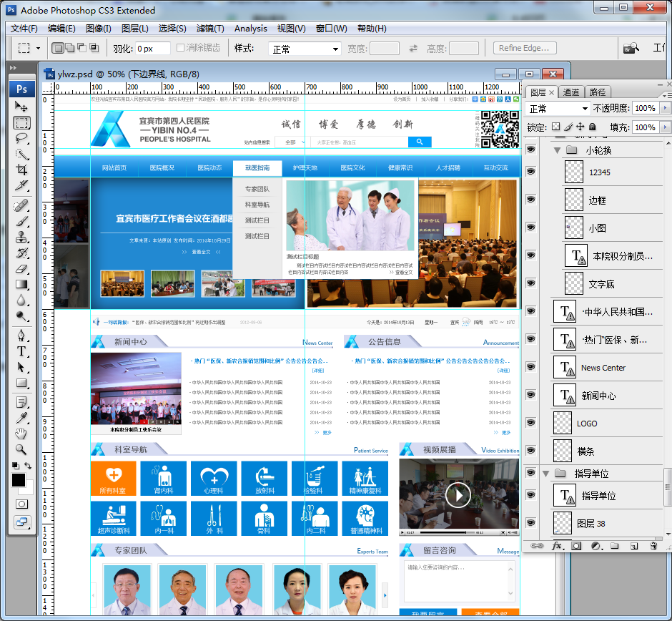Toggle visibility of the 横条 layer
The height and width of the screenshot is (621, 672).
point(531,450)
